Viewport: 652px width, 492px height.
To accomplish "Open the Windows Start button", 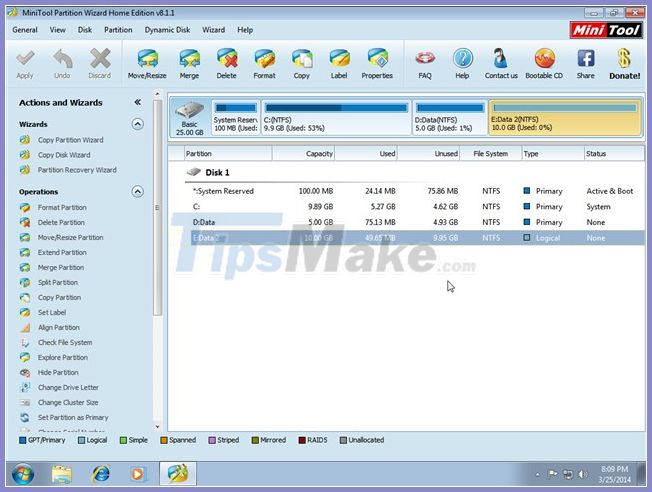I will pos(23,474).
